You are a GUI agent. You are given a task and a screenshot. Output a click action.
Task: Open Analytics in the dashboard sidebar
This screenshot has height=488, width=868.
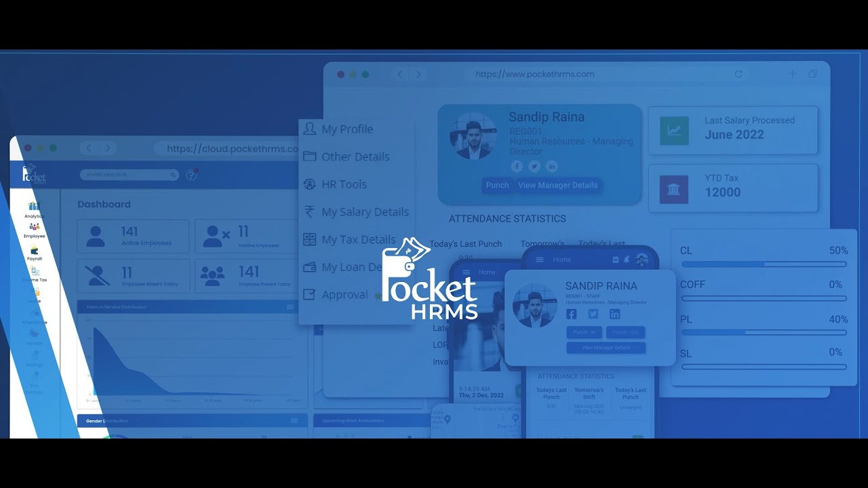[x=34, y=209]
